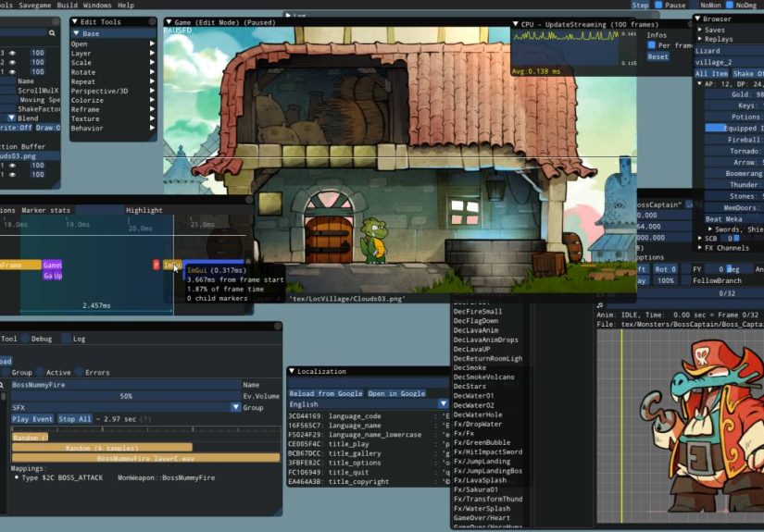Image resolution: width=764 pixels, height=532 pixels.
Task: Toggle the 'Per frame' checkbox in the CPU window
Action: pos(651,44)
